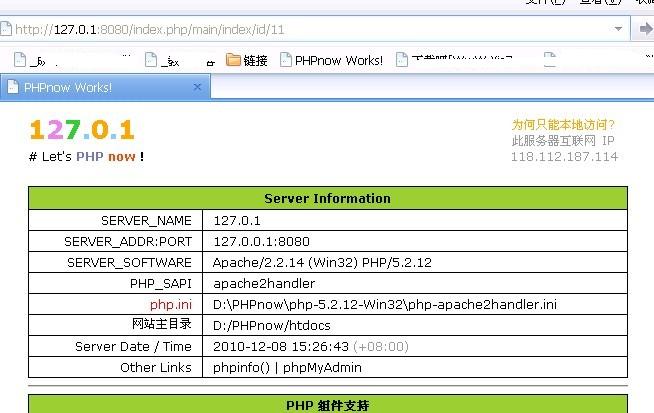Viewport: 654px width, 413px height.
Task: Click the page icon in the PHPnow tab
Action: (13, 87)
